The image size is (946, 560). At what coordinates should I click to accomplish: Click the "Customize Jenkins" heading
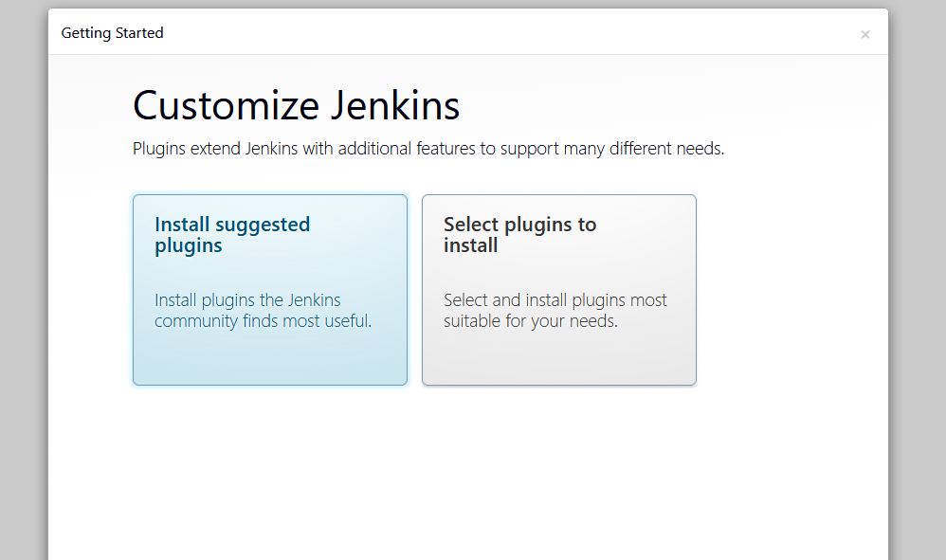tap(296, 105)
